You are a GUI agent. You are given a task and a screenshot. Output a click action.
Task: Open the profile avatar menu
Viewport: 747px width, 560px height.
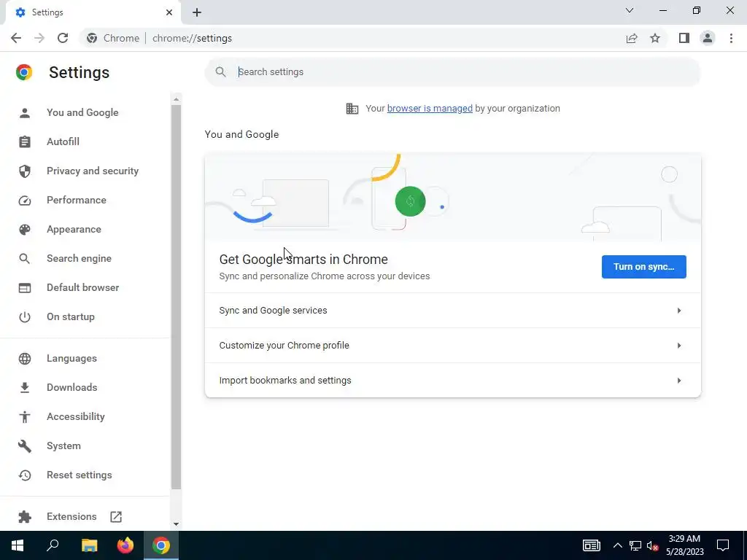coord(708,38)
